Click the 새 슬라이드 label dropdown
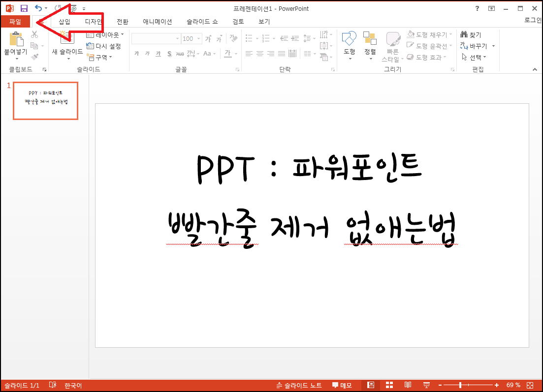Viewport: 543px width, 392px height. tap(67, 54)
